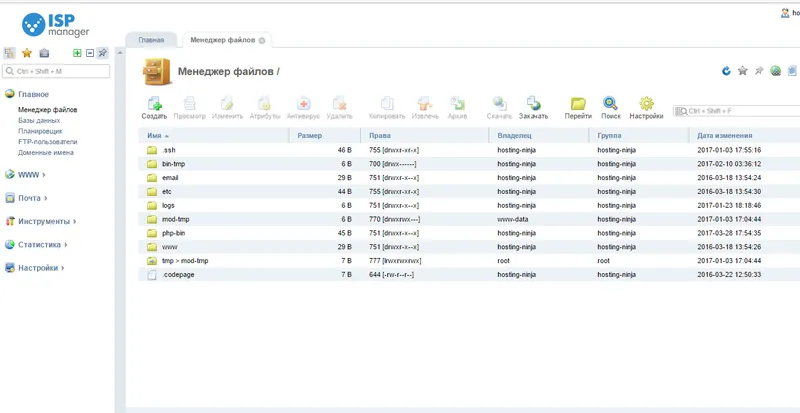Sort by the Права column header
Image resolution: width=800 pixels, height=413 pixels.
pyautogui.click(x=424, y=136)
